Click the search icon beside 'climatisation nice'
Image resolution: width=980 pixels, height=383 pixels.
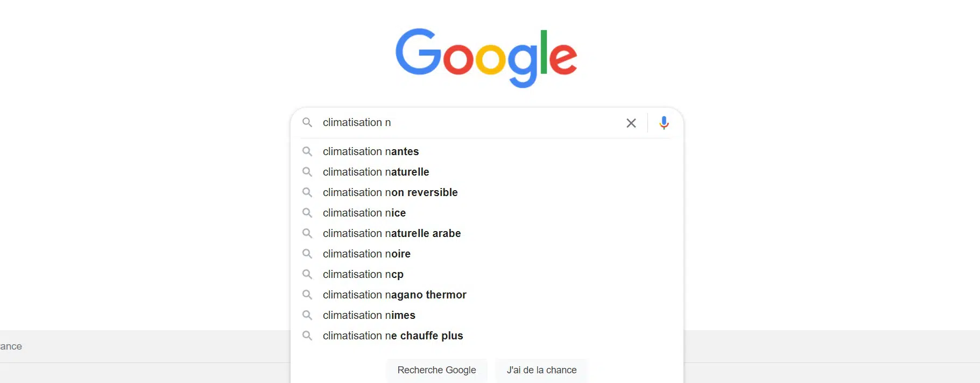click(307, 213)
